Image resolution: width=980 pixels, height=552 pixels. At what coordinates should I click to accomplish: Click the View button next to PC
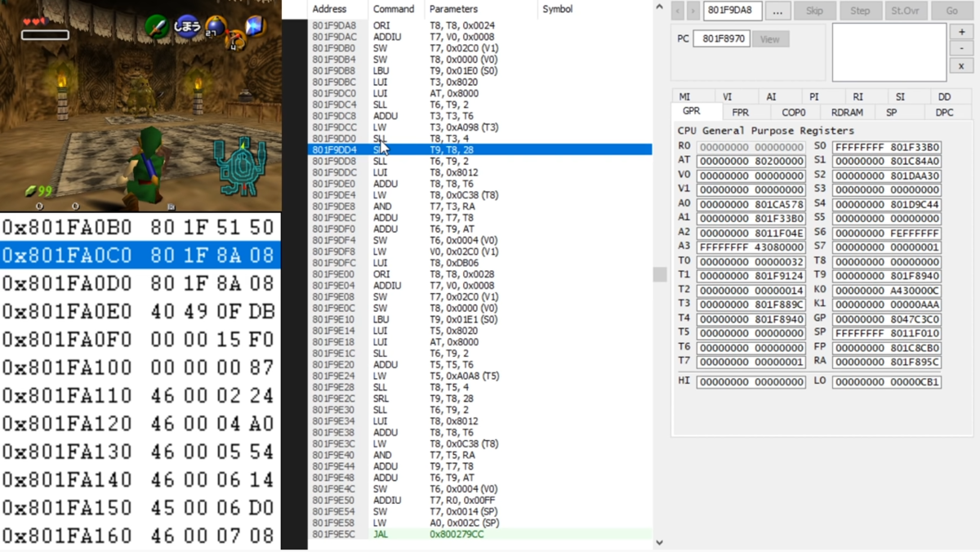tap(770, 38)
